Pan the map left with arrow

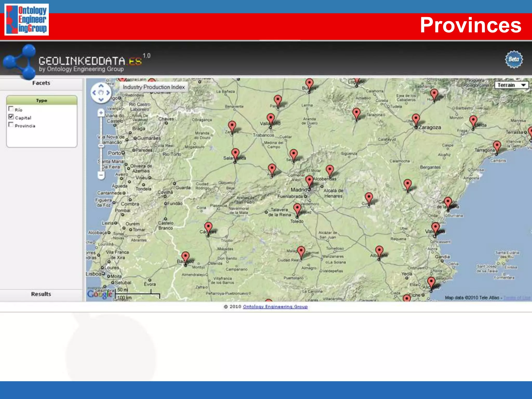pos(94,92)
